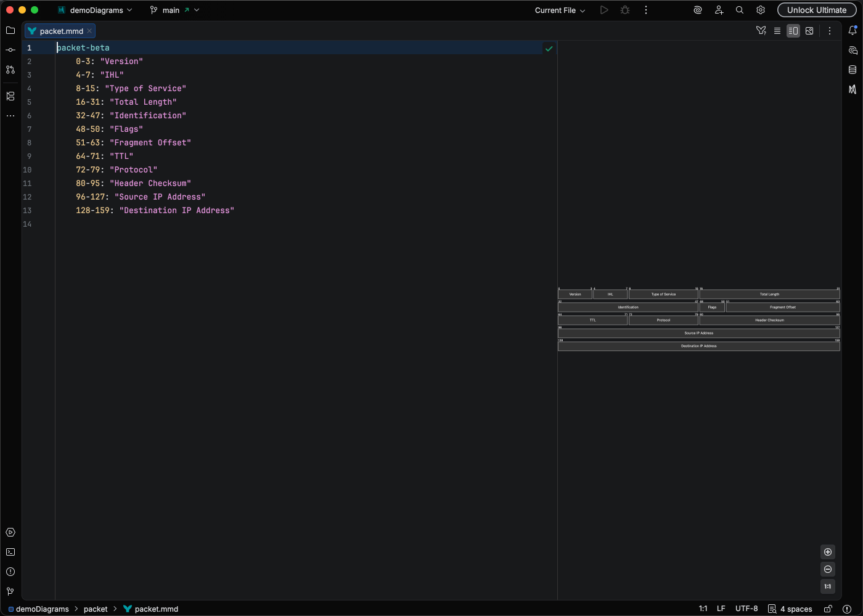Select the packet.mmd editor tab
863x616 pixels.
60,31
